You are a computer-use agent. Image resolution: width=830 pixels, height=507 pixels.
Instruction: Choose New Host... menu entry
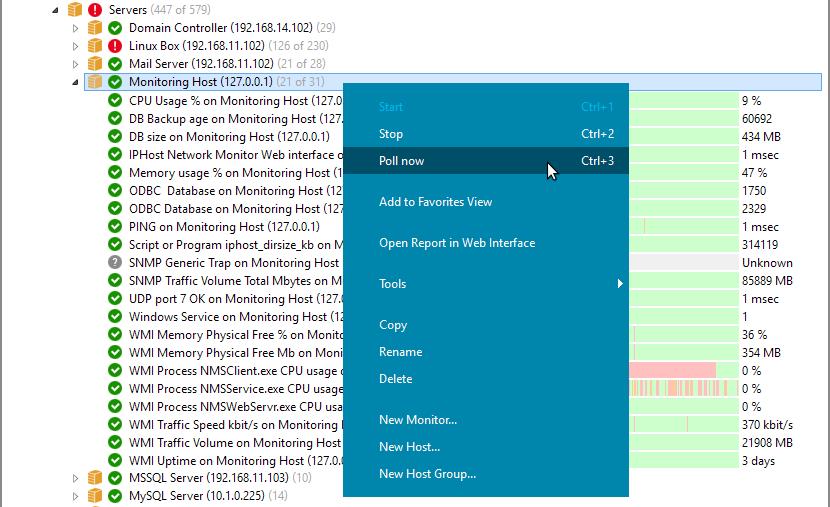pos(486,447)
